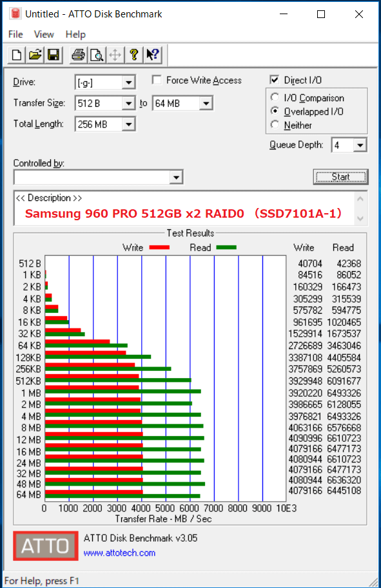Open the File menu
This screenshot has height=588, width=381.
coord(15,35)
